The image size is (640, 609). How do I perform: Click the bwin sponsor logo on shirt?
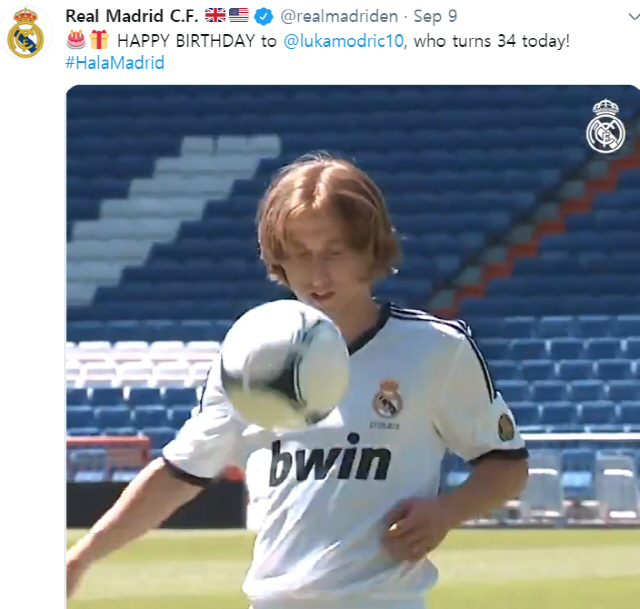click(330, 460)
